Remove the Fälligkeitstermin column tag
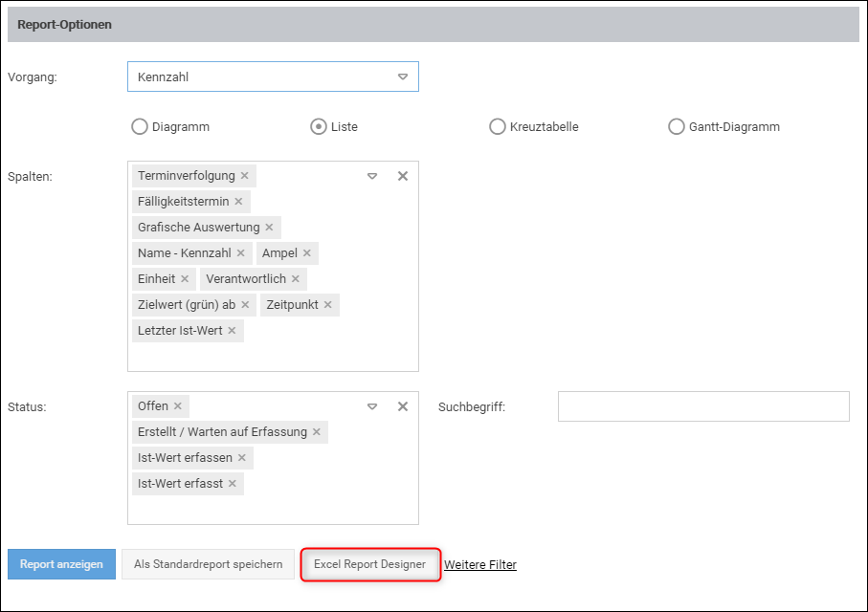This screenshot has width=868, height=612. pos(238,202)
